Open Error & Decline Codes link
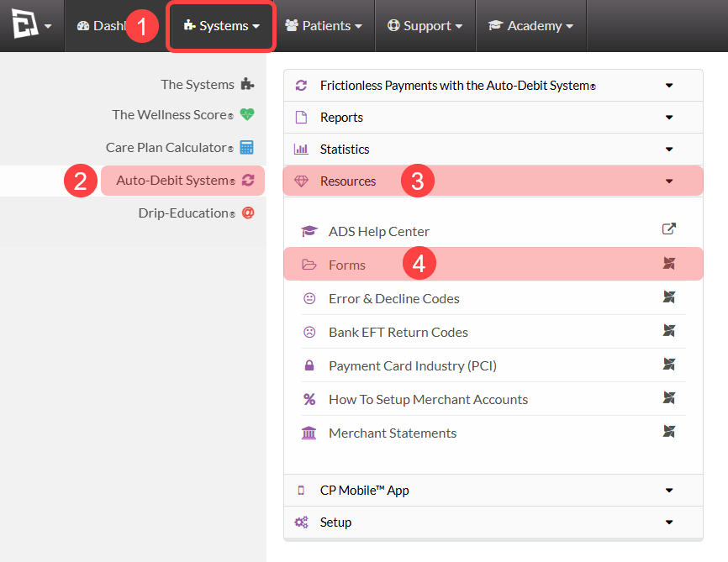The width and height of the screenshot is (728, 562). tap(394, 298)
